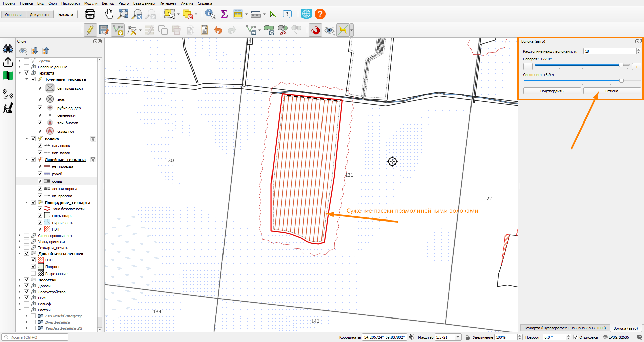This screenshot has width=644, height=342.
Task: Uncheck the ручей layer checkbox
Action: click(x=40, y=174)
